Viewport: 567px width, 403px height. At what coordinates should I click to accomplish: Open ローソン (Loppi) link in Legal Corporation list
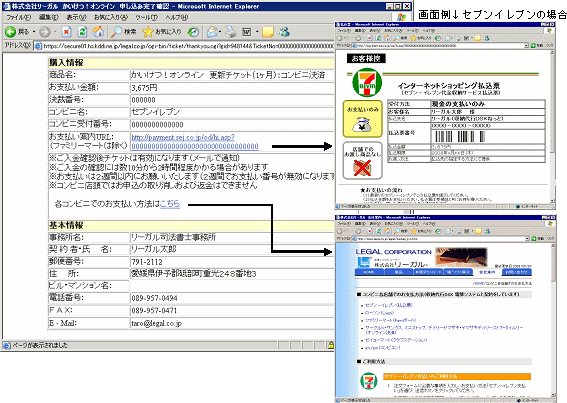[x=379, y=313]
